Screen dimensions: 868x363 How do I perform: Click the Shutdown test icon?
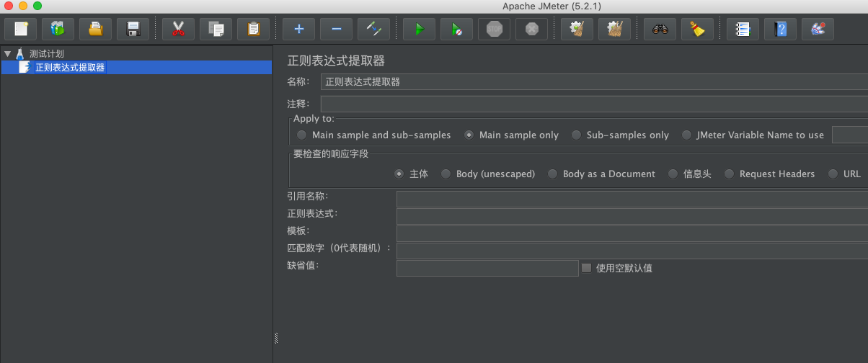click(531, 29)
